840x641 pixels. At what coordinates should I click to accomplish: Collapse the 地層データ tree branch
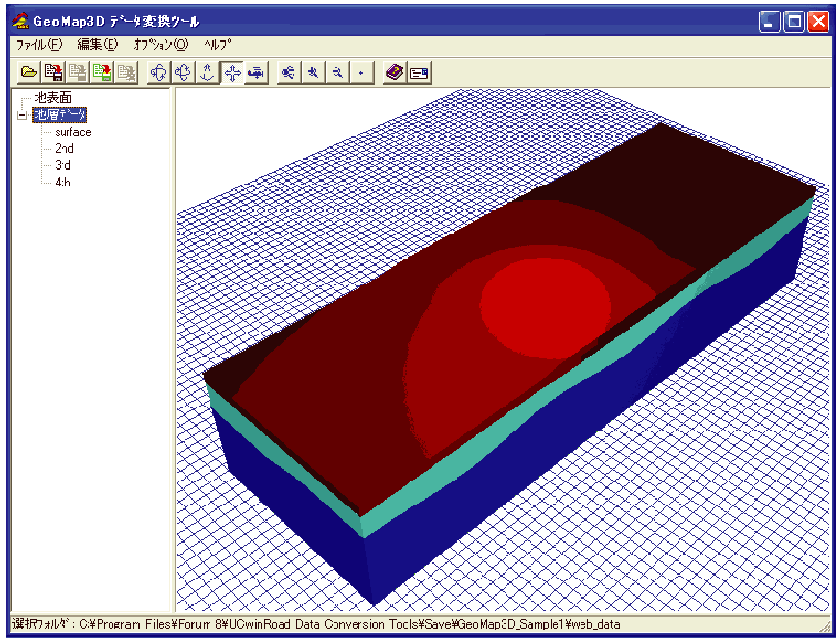tap(22, 115)
